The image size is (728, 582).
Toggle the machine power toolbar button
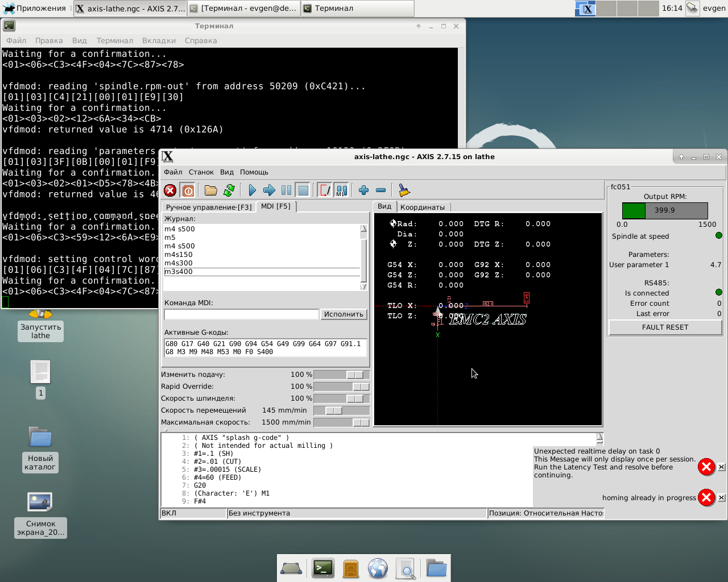(x=188, y=190)
